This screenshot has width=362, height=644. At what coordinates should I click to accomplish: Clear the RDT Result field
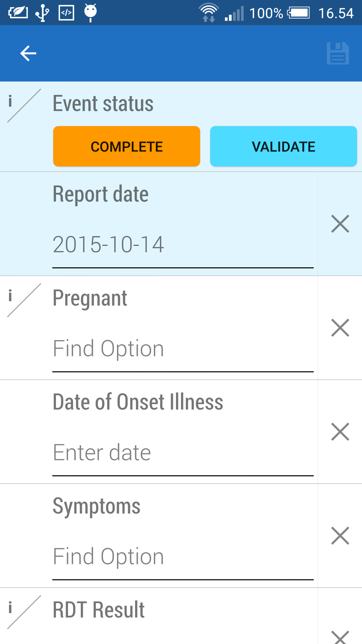(340, 637)
